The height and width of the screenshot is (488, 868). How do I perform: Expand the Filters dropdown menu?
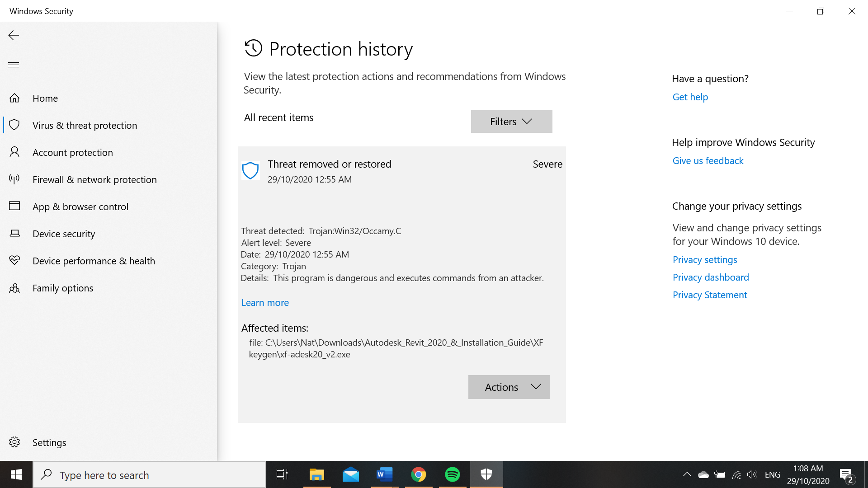(x=511, y=121)
